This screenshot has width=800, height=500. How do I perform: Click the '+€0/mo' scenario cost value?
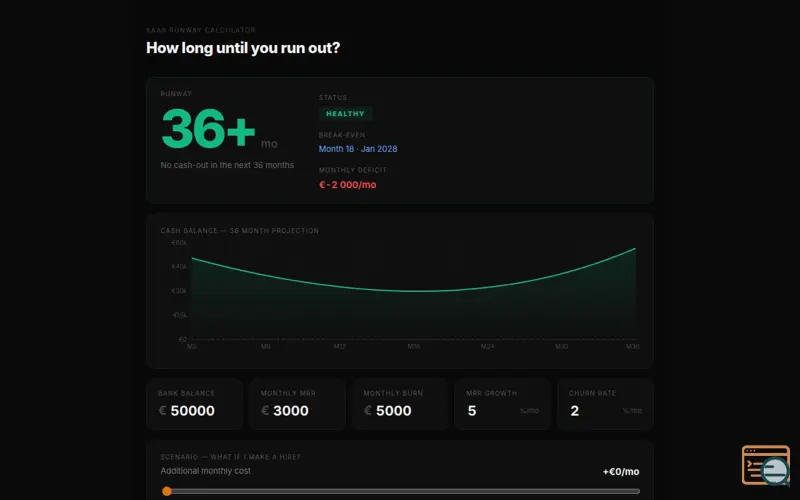[621, 472]
